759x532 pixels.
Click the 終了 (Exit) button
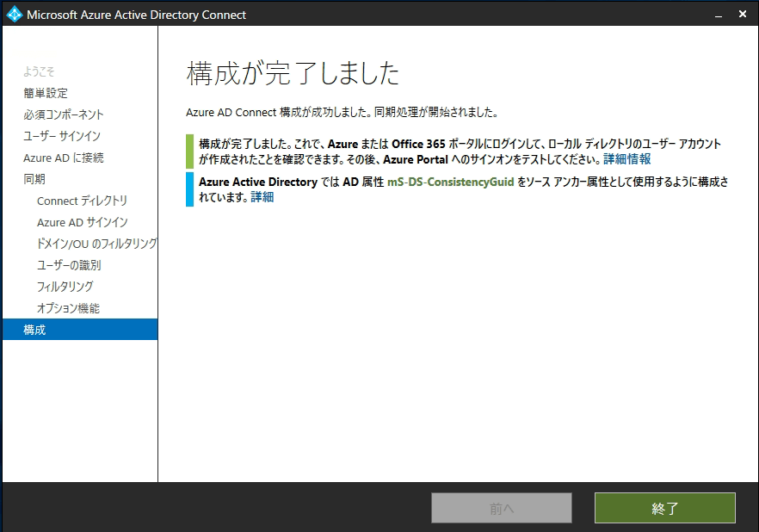pos(664,508)
